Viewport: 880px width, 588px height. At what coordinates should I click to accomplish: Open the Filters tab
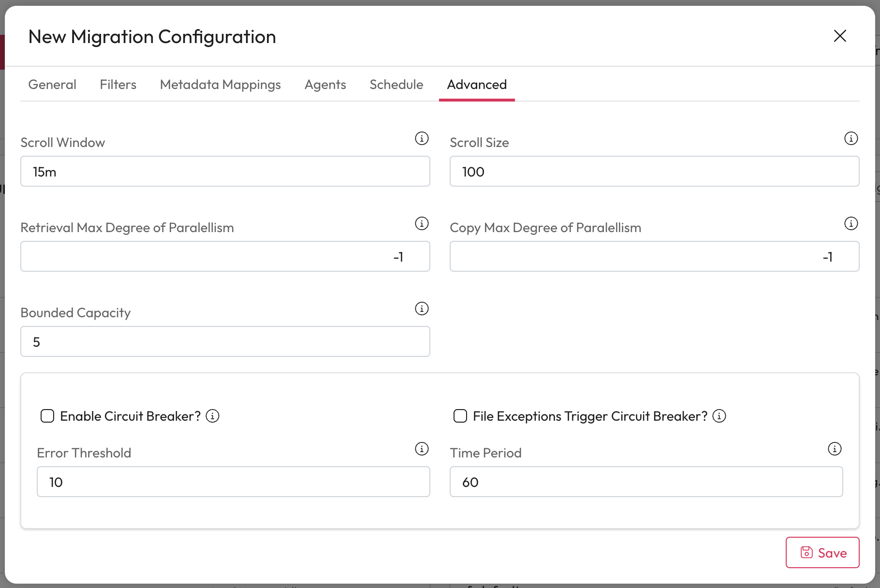click(x=118, y=85)
